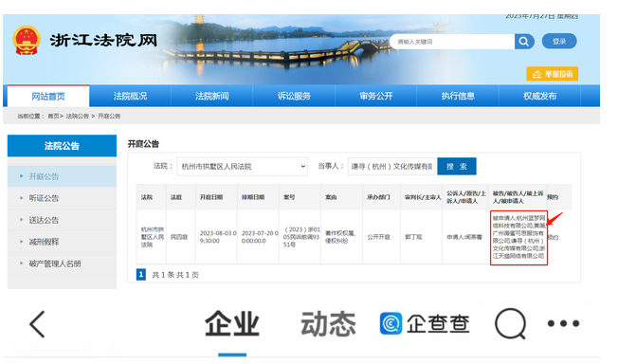Expand the 法院 court dropdown

tap(242, 167)
